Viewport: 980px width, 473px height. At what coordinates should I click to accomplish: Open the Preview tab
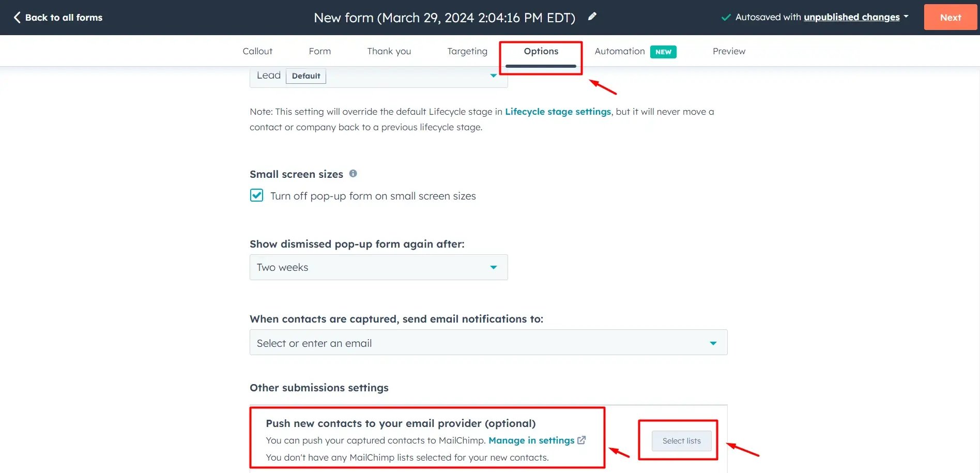[729, 51]
